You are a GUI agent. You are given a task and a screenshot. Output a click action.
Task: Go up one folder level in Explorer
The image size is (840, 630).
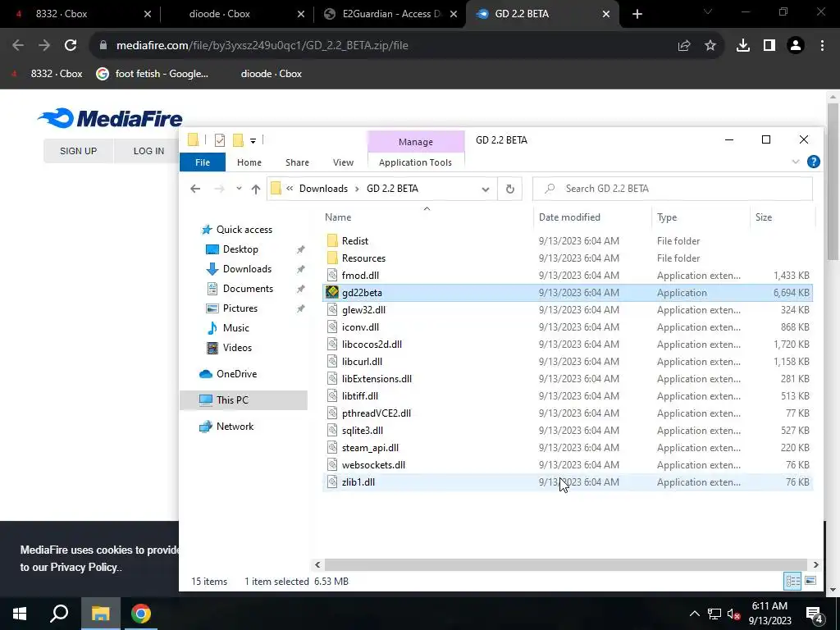tap(256, 189)
